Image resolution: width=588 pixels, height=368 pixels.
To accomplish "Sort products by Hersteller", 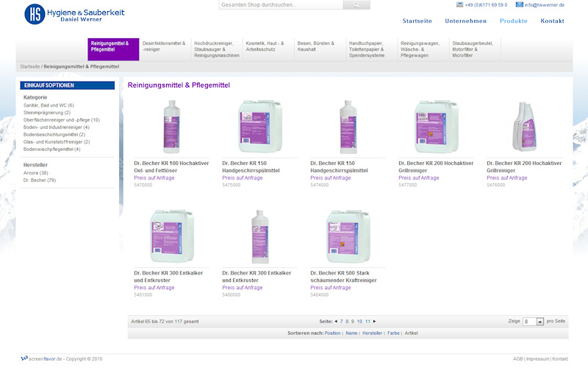I will pyautogui.click(x=373, y=333).
